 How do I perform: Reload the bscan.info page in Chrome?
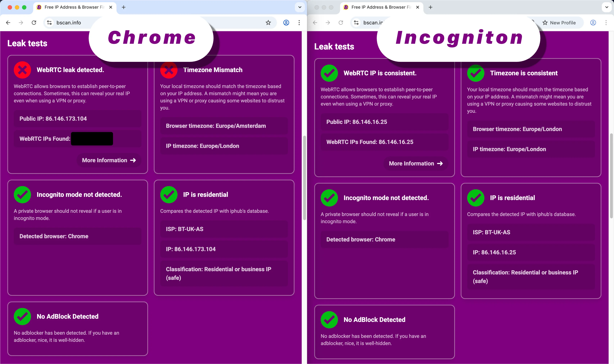pyautogui.click(x=34, y=23)
